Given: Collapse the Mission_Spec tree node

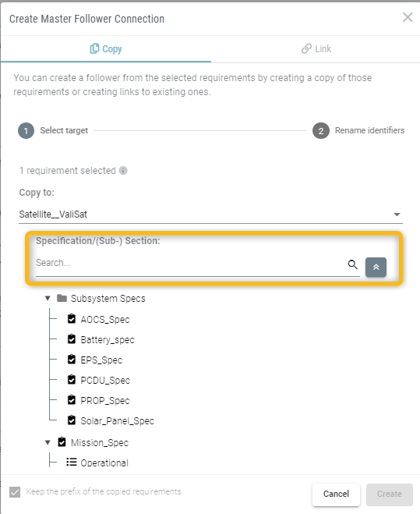Looking at the screenshot, I should coord(48,442).
